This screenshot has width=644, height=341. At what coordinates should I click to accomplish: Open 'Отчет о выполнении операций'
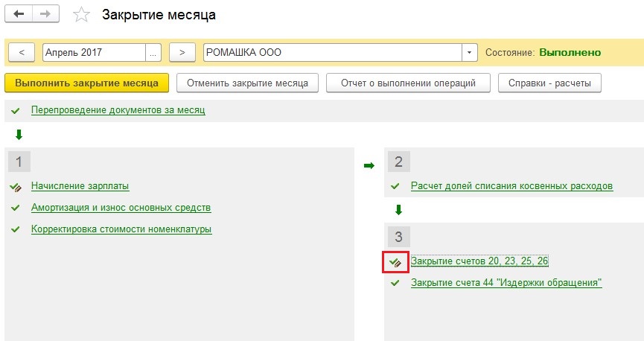click(408, 83)
